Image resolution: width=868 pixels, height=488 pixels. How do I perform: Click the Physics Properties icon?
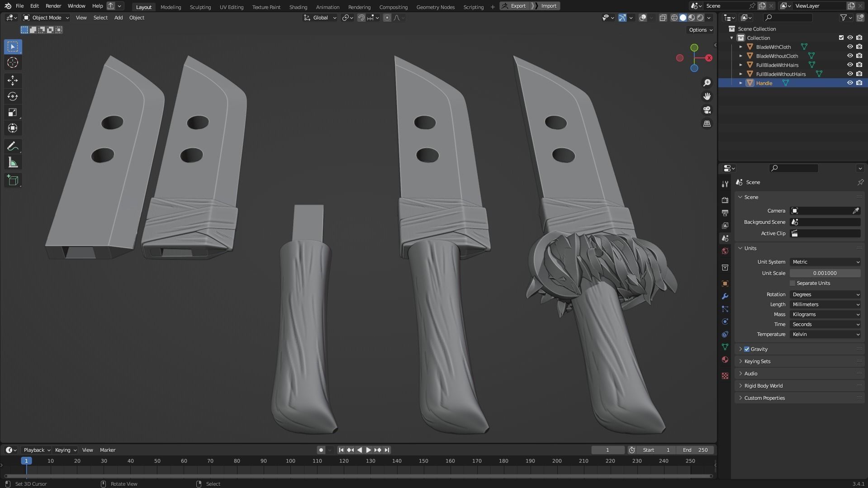click(725, 322)
